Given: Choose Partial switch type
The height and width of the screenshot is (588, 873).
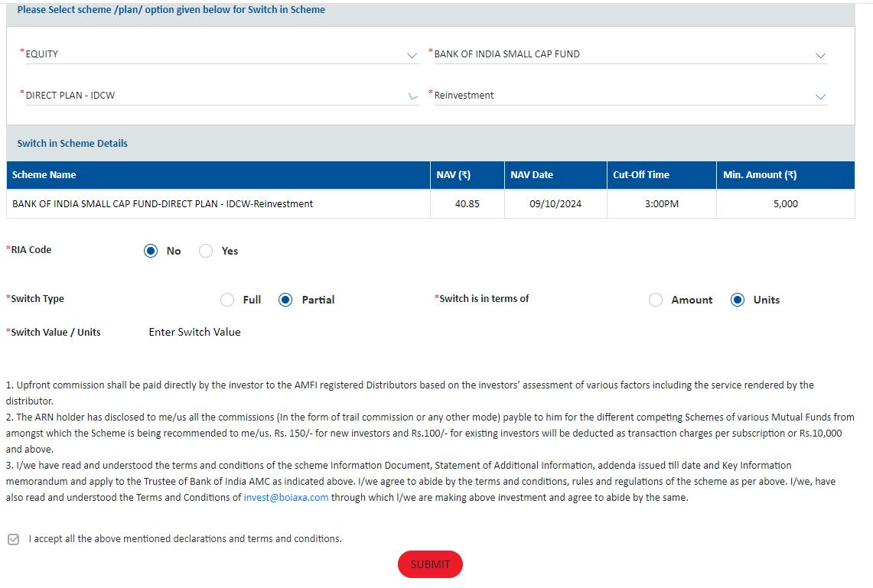Looking at the screenshot, I should 285,300.
